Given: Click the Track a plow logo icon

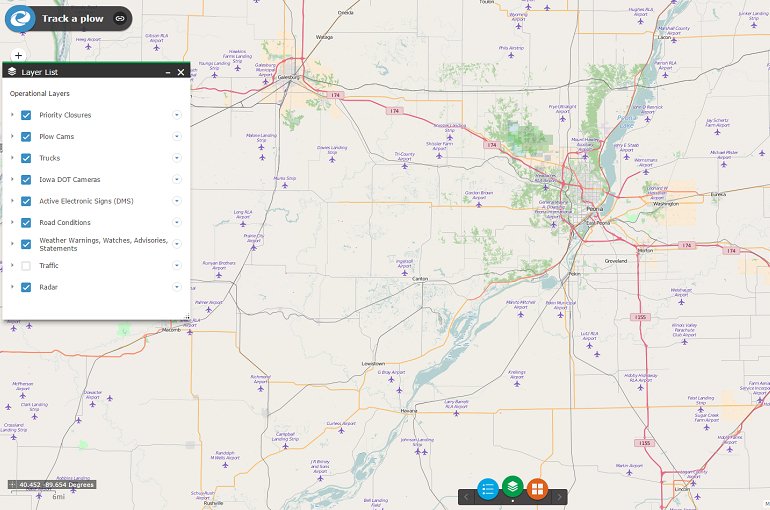Looking at the screenshot, I should pyautogui.click(x=20, y=19).
